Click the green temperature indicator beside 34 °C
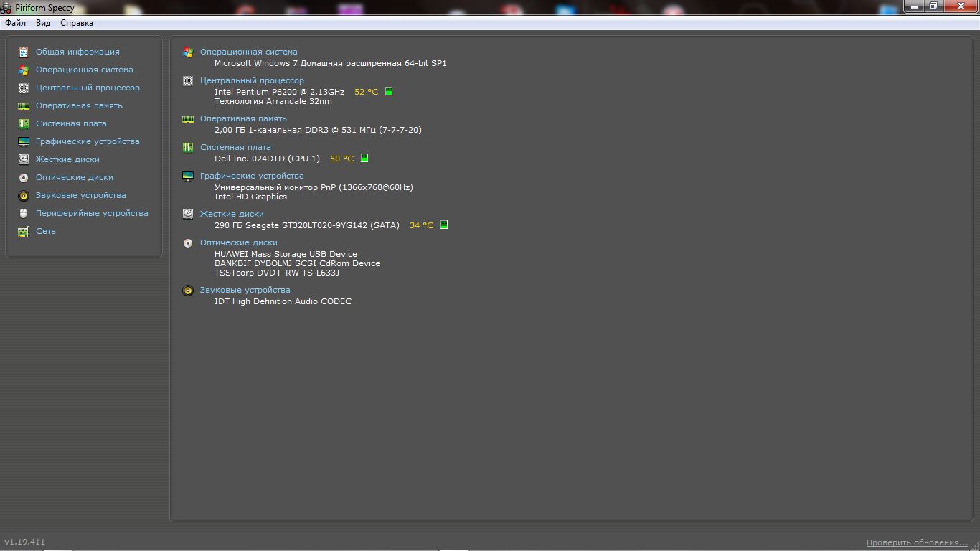 coord(444,225)
